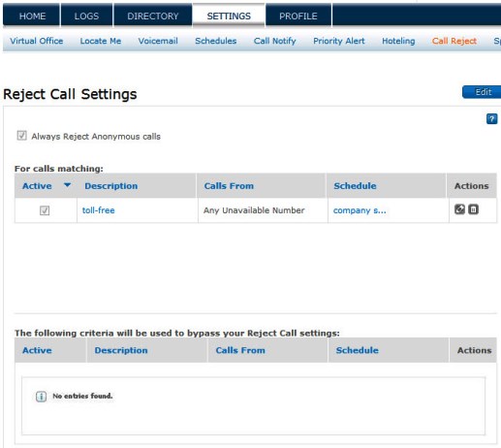The width and height of the screenshot is (501, 448).
Task: Open the company s... schedule link
Action: tap(360, 210)
